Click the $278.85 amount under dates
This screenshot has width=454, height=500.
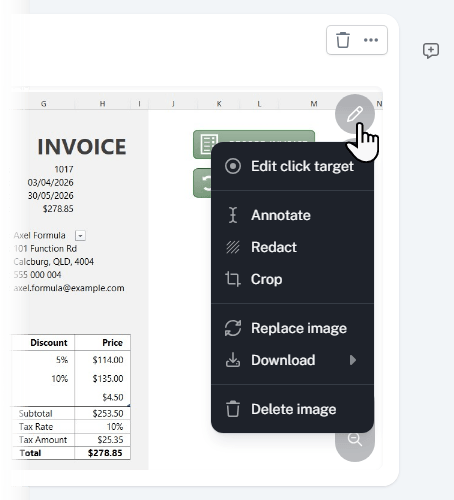pyautogui.click(x=58, y=209)
